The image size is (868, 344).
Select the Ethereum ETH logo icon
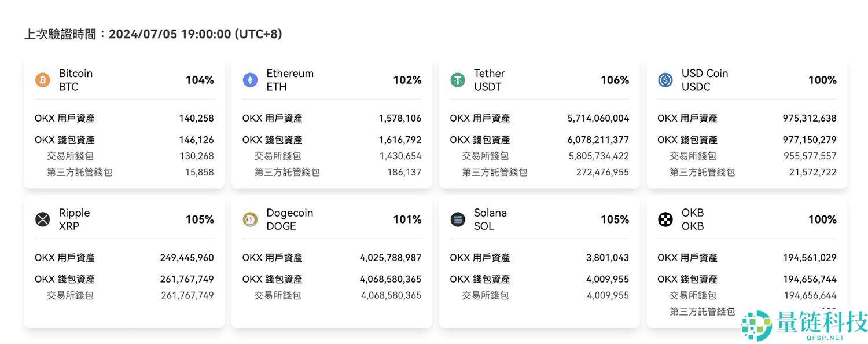tap(250, 80)
